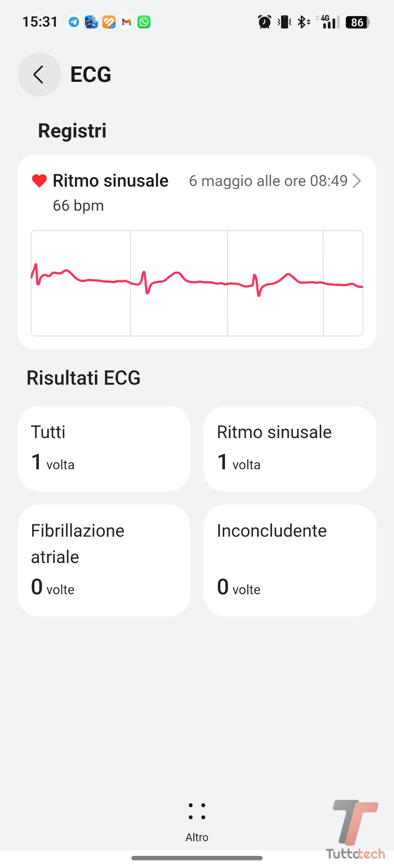Tap the ECG waveform chart
Screen dimensions: 394x868
click(x=197, y=283)
